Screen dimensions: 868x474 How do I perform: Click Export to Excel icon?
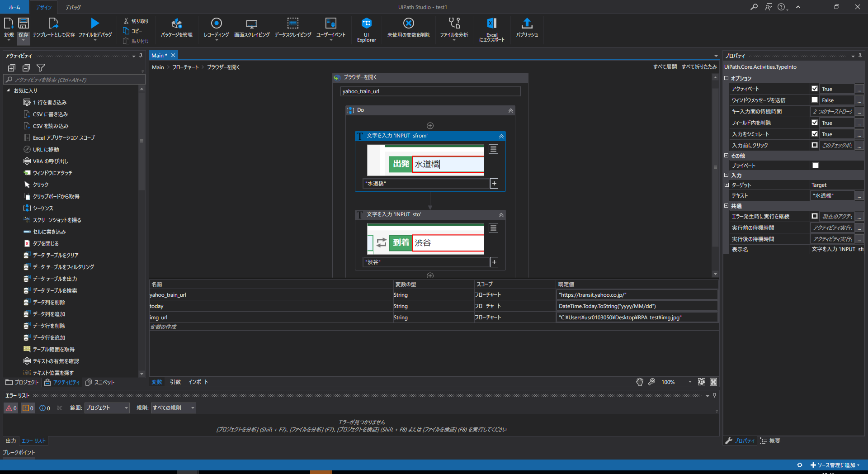(492, 23)
